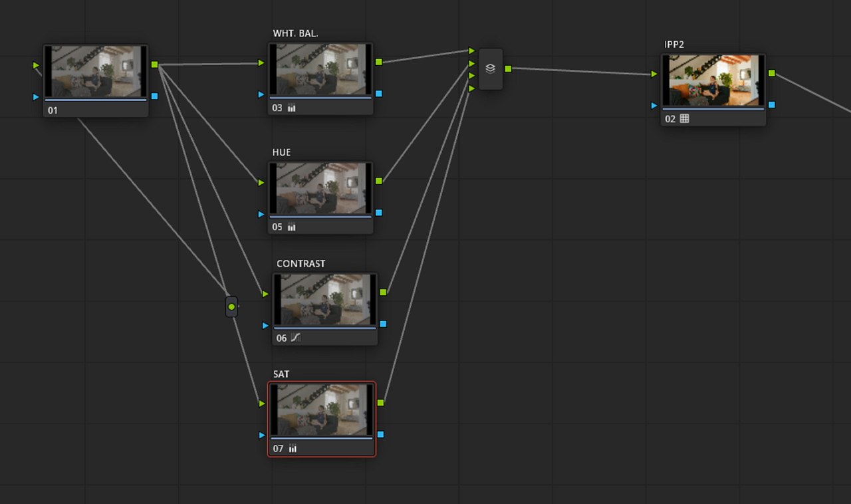Click the "IPP2" node label
Image resolution: width=851 pixels, height=504 pixels.
[674, 45]
